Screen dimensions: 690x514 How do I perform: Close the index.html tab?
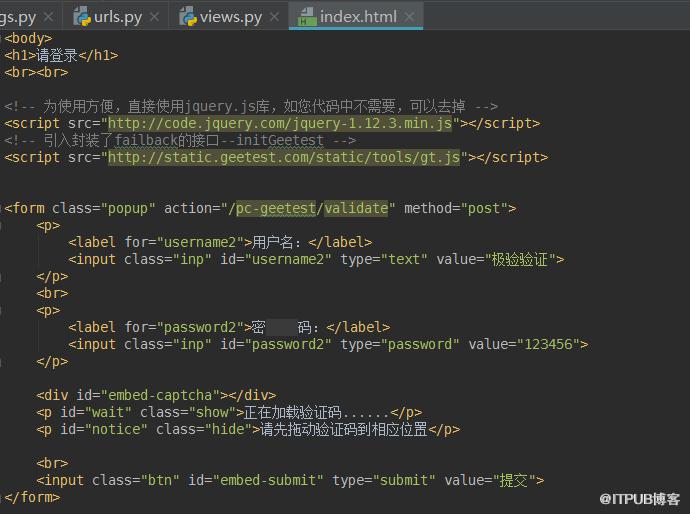409,17
